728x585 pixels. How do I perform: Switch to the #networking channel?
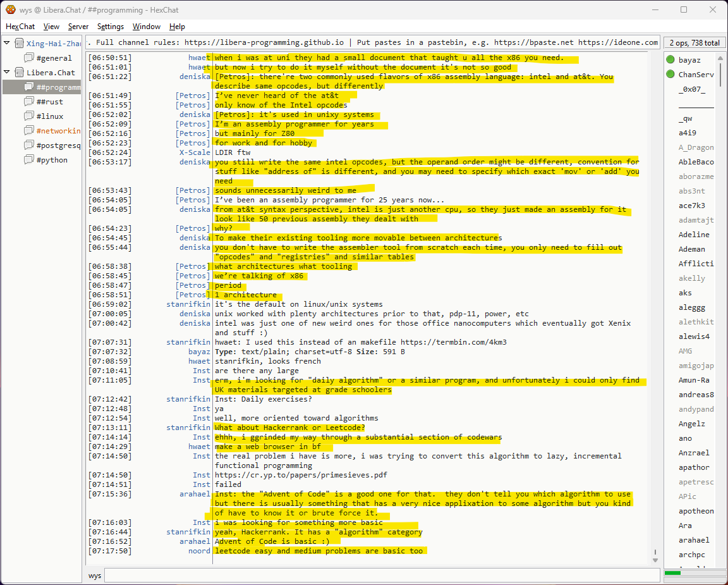click(x=58, y=131)
